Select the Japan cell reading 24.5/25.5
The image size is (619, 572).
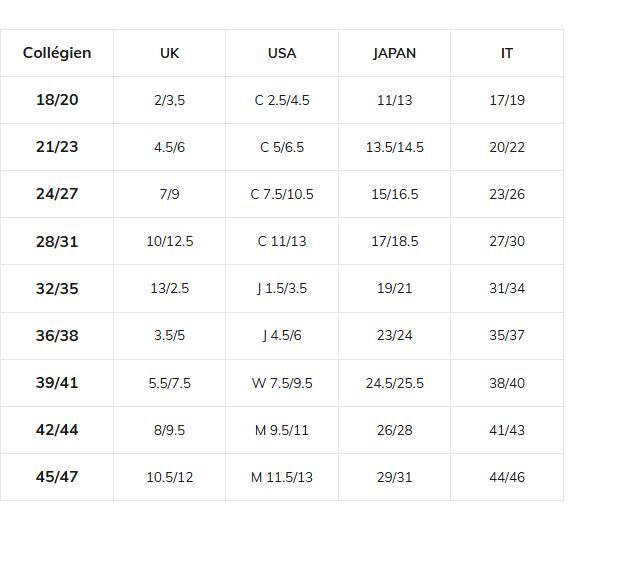pos(394,383)
